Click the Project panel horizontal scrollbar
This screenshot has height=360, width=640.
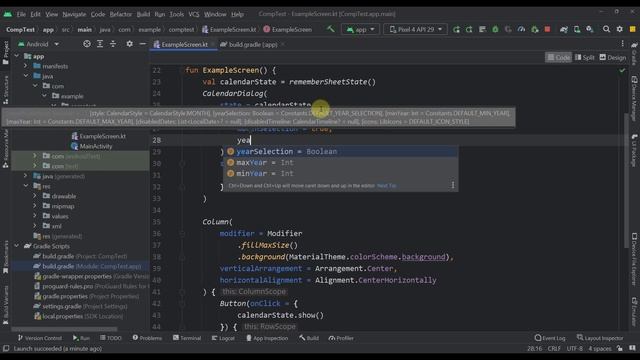[64, 329]
